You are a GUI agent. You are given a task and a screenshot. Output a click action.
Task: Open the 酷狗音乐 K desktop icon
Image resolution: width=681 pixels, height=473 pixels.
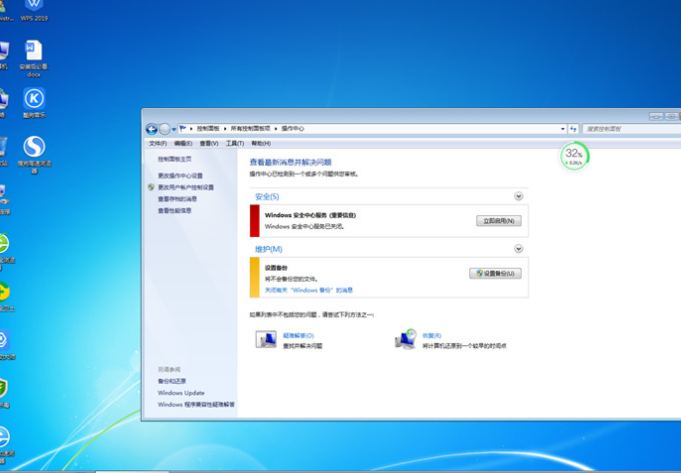34,103
